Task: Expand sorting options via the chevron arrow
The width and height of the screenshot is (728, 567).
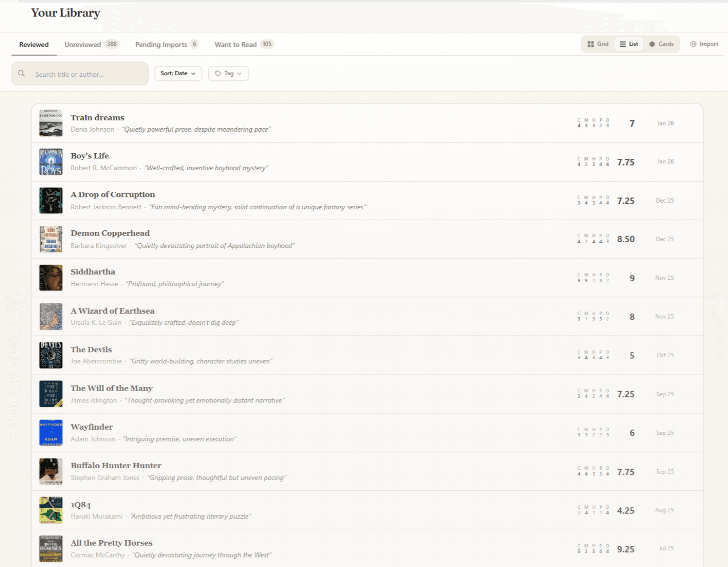Action: coord(193,73)
